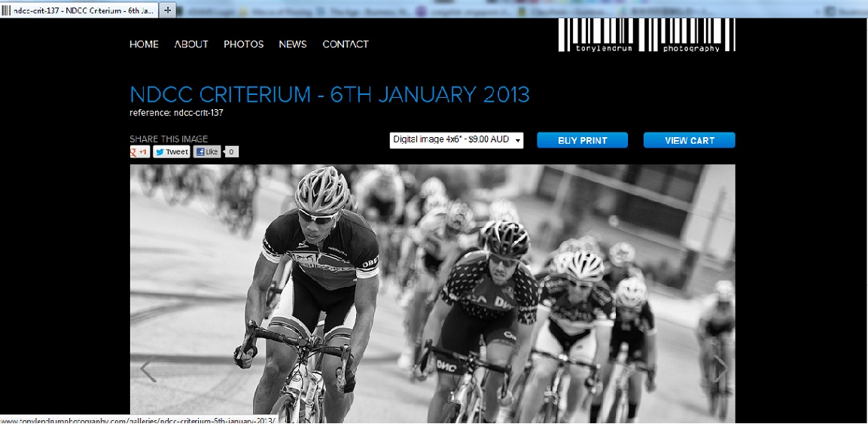The width and height of the screenshot is (868, 424).
Task: Click the VIEW CART button
Action: (x=689, y=140)
